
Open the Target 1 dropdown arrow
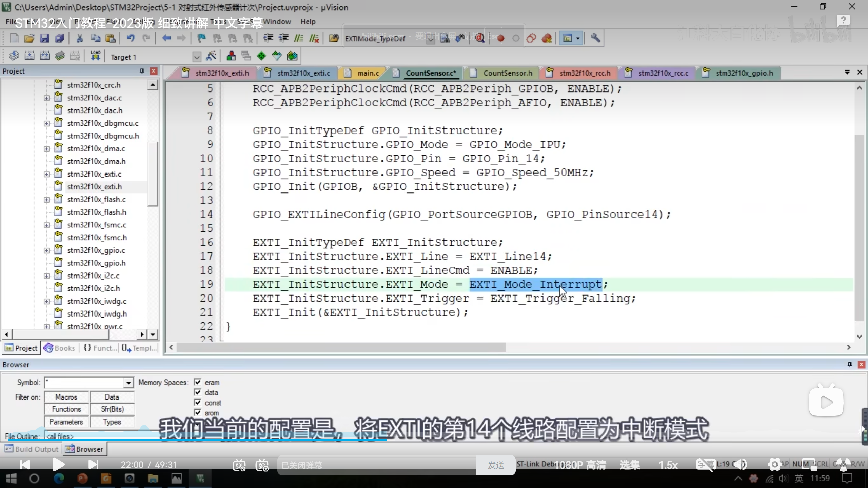[197, 57]
